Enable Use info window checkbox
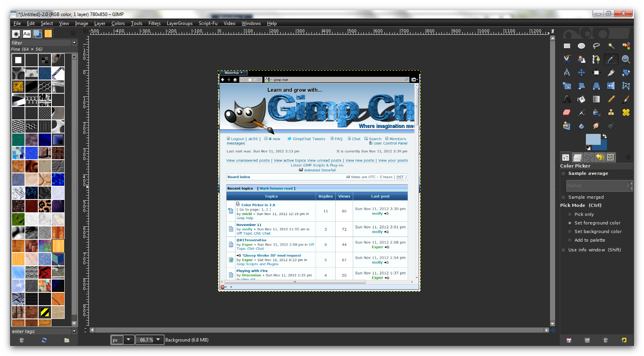644x356 pixels. click(563, 250)
